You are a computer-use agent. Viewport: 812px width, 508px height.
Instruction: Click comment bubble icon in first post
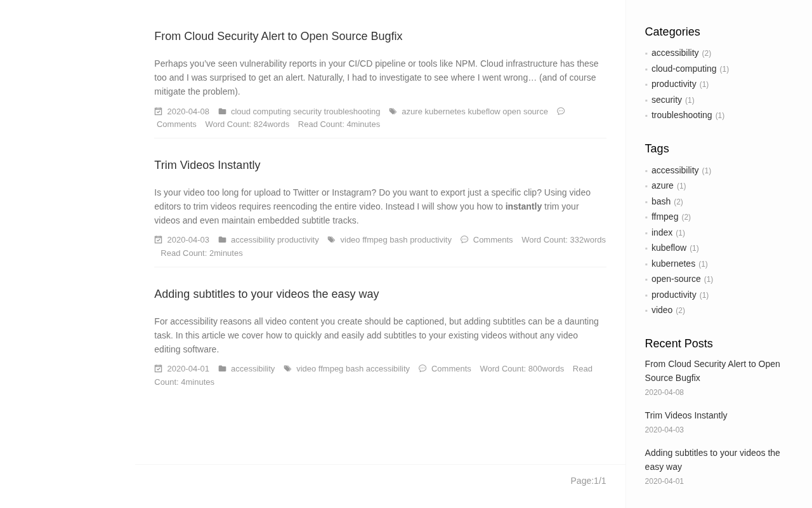pos(561,112)
